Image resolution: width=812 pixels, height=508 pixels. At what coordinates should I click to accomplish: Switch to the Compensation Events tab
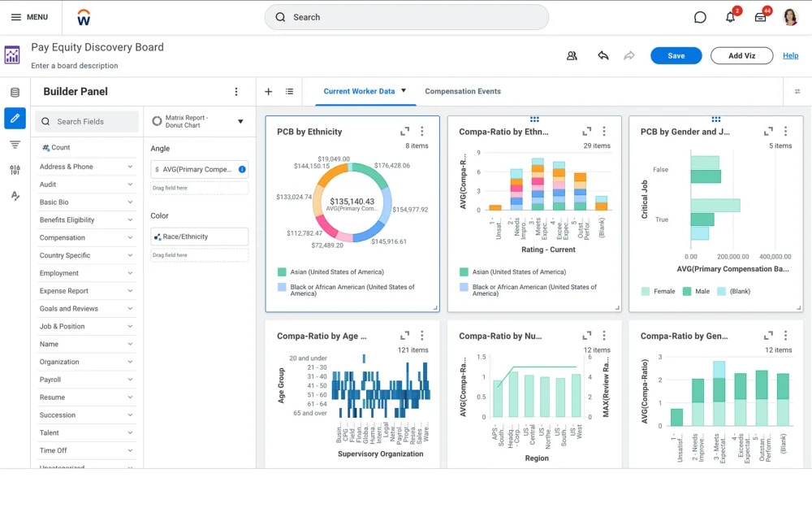click(x=463, y=91)
